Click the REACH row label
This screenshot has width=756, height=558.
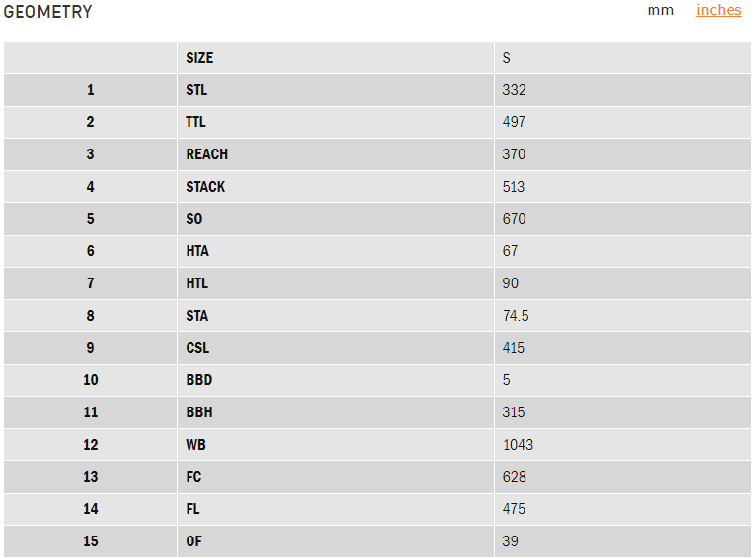click(206, 154)
